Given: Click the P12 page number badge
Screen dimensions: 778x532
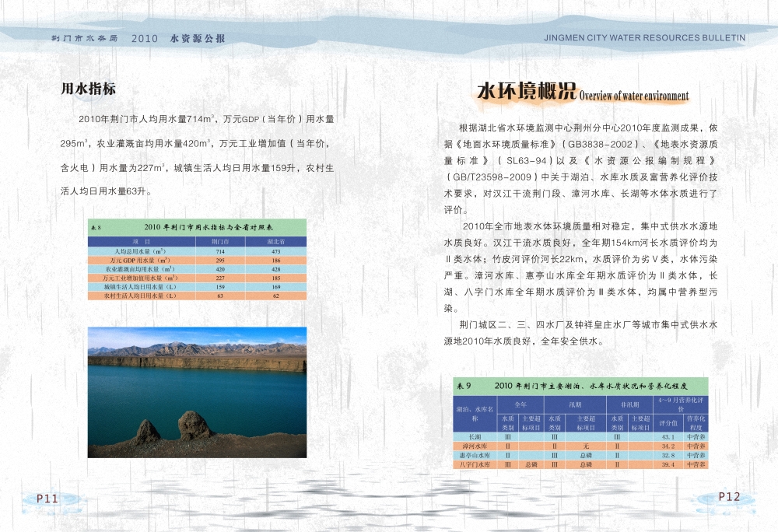Looking at the screenshot, I should pos(729,497).
